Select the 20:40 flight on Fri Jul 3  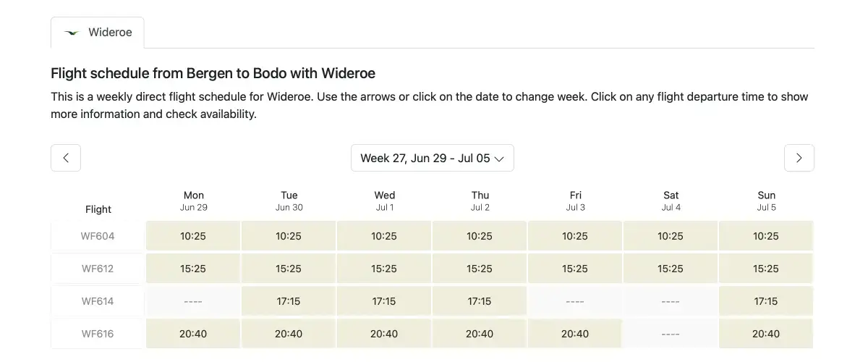(x=575, y=334)
